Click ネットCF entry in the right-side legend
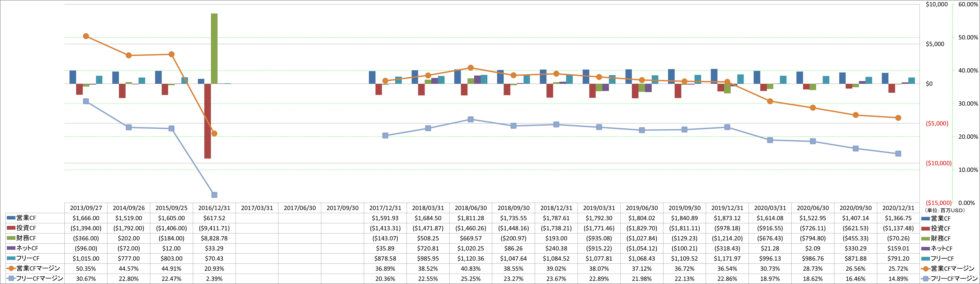 point(937,249)
